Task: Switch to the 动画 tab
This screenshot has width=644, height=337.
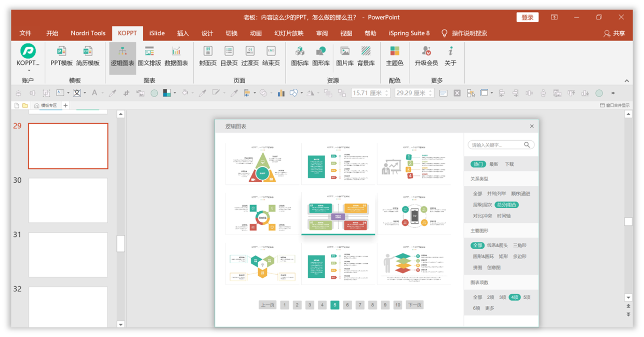Action: [x=256, y=33]
